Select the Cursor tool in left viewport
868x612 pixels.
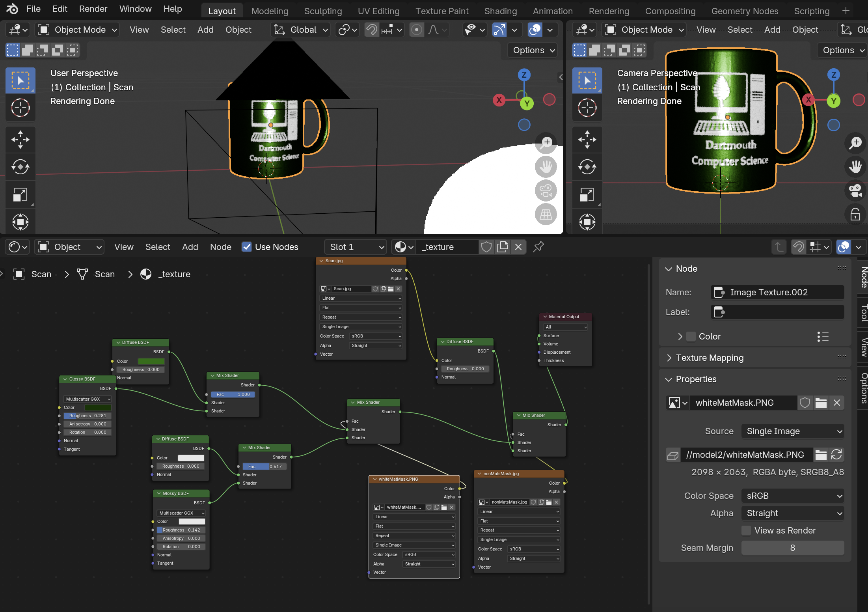(x=20, y=108)
